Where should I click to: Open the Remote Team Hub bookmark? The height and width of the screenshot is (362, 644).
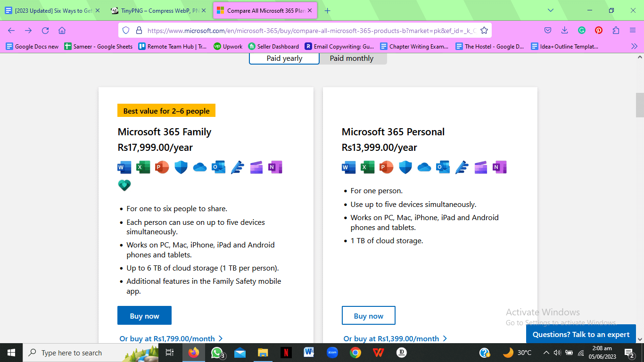point(172,46)
